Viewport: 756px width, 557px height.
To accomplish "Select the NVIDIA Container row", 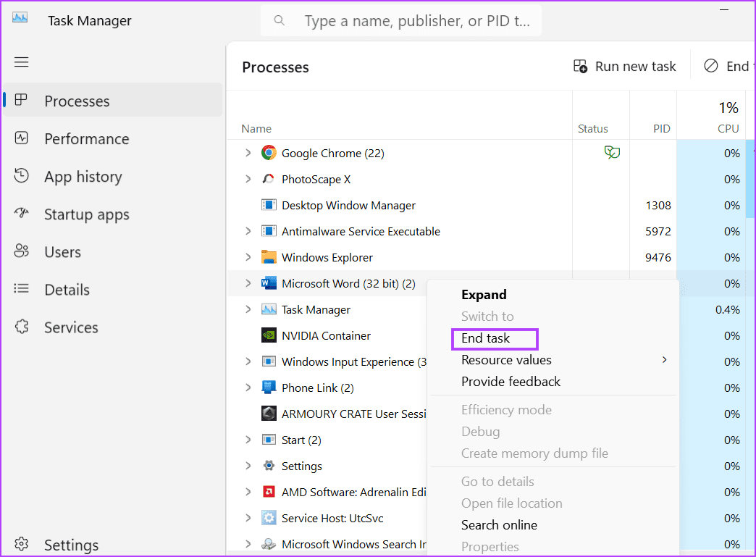I will (x=327, y=335).
